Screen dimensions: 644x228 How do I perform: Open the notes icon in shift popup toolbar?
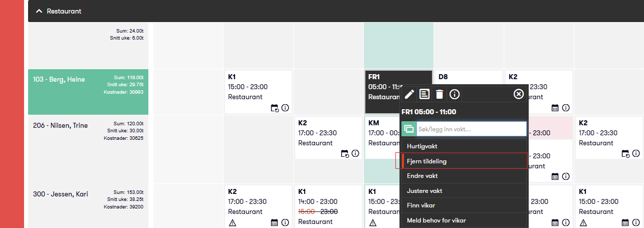pos(424,94)
